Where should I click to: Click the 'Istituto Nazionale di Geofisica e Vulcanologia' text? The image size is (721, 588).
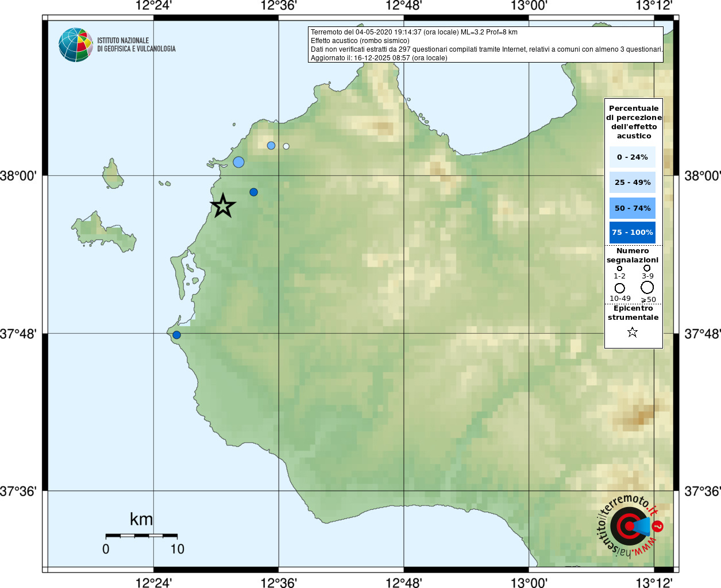pyautogui.click(x=136, y=45)
